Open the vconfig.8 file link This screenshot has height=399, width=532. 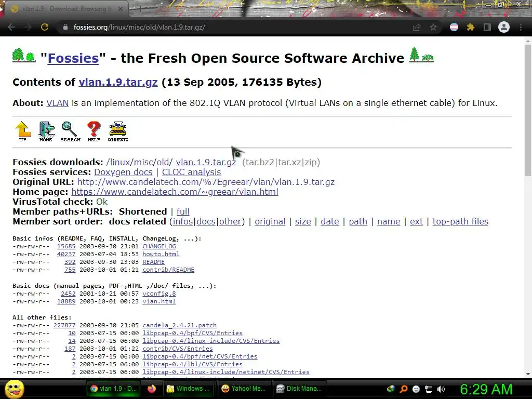[x=159, y=294]
